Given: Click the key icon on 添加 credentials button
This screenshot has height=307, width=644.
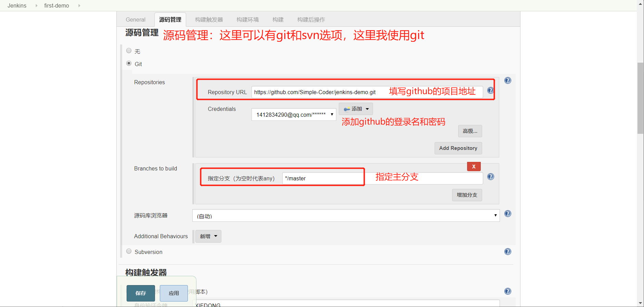Looking at the screenshot, I should click(347, 109).
